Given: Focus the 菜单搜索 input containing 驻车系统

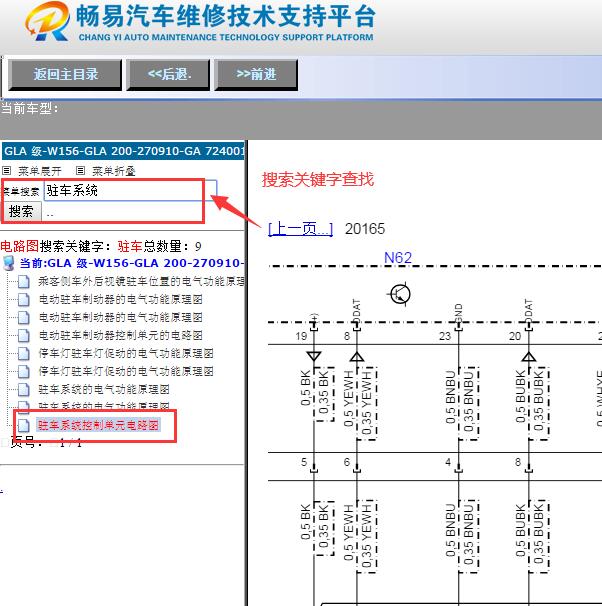Looking at the screenshot, I should (x=130, y=191).
